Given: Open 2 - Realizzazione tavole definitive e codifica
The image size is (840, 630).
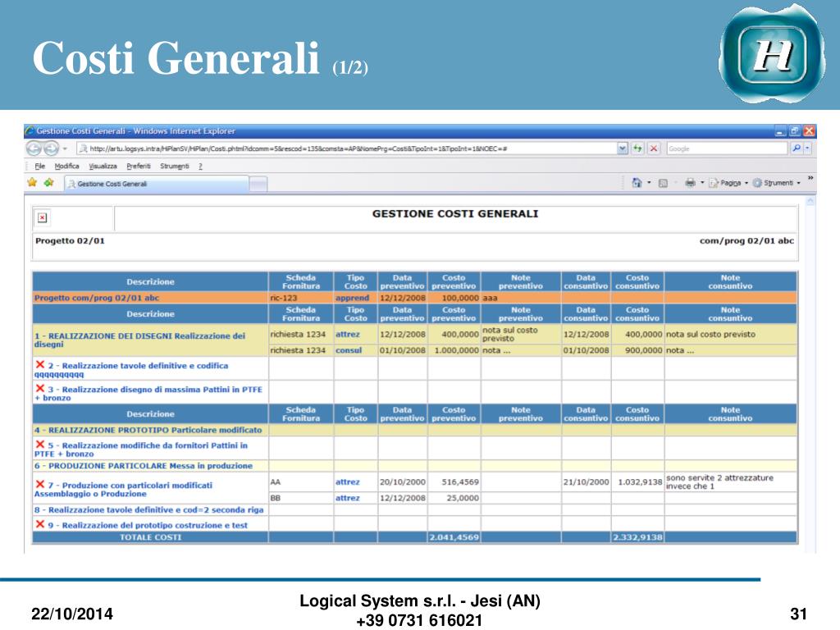Looking at the screenshot, I should 131,370.
